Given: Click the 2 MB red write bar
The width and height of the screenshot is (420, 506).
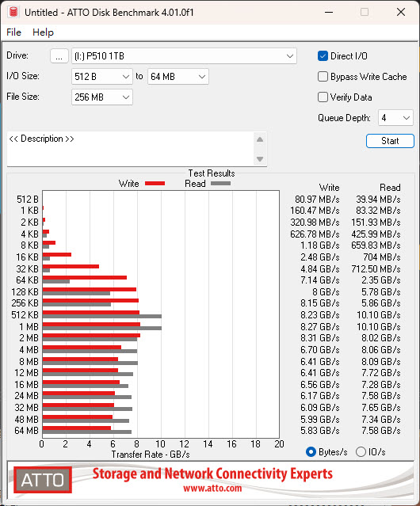Looking at the screenshot, I should point(91,335).
